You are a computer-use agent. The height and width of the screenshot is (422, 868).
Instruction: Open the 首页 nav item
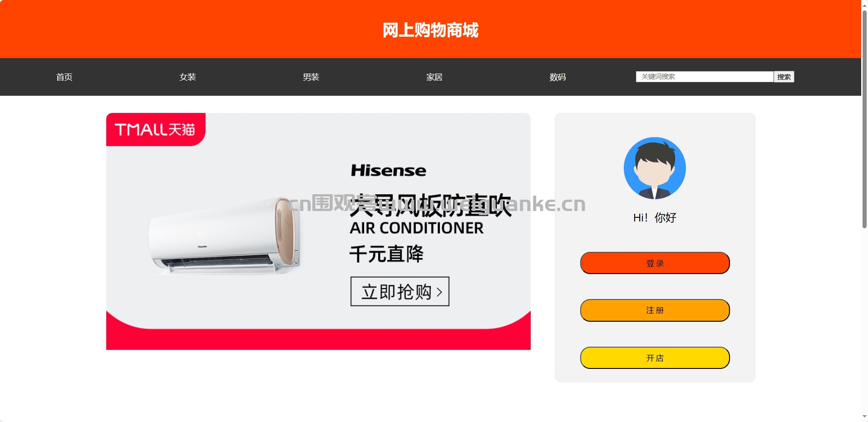[64, 77]
